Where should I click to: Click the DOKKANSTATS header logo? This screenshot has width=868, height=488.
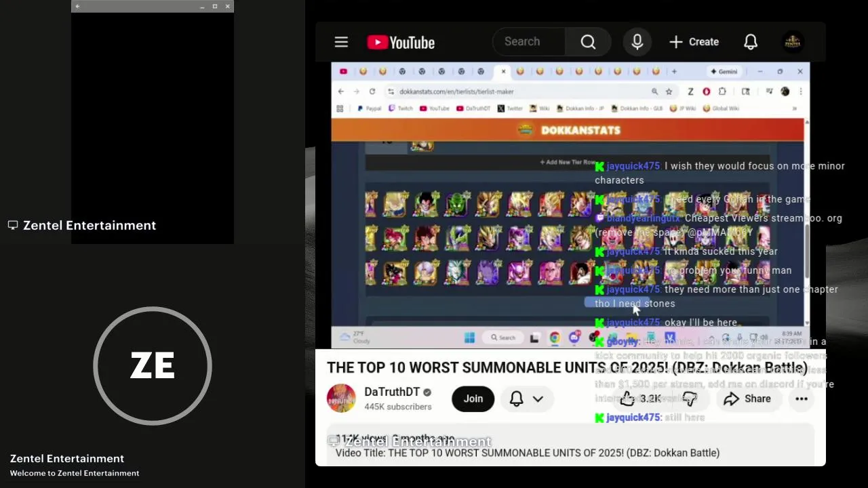click(x=570, y=130)
